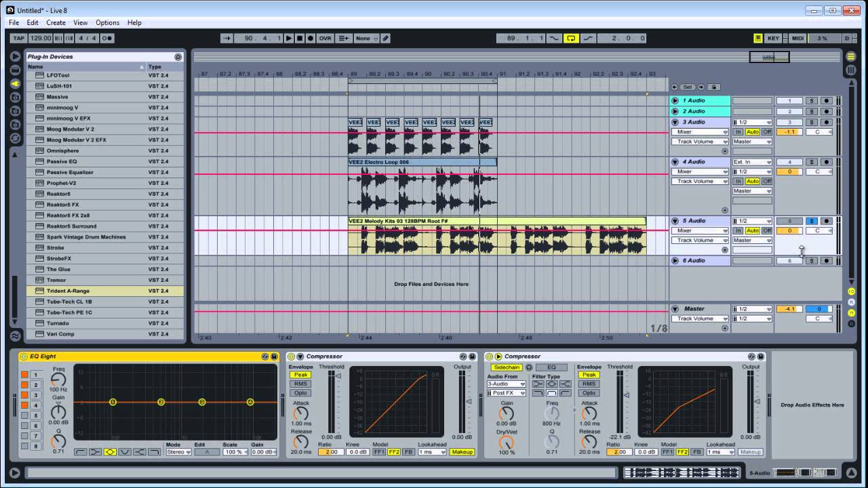This screenshot has height=488, width=868.
Task: Click the Play button in transport
Action: (289, 39)
